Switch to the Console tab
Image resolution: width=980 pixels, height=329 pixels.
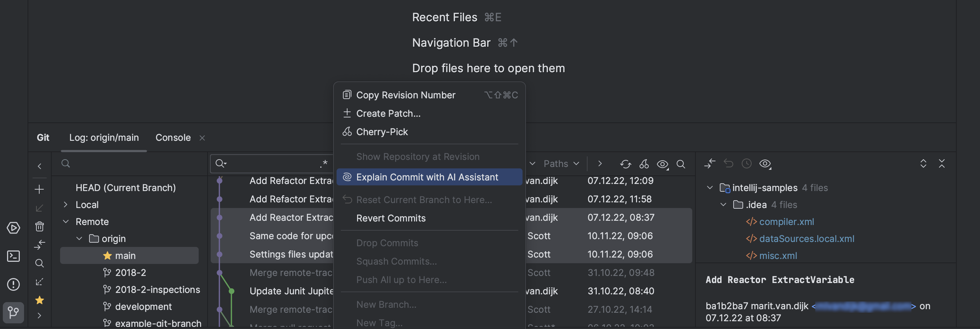click(173, 138)
